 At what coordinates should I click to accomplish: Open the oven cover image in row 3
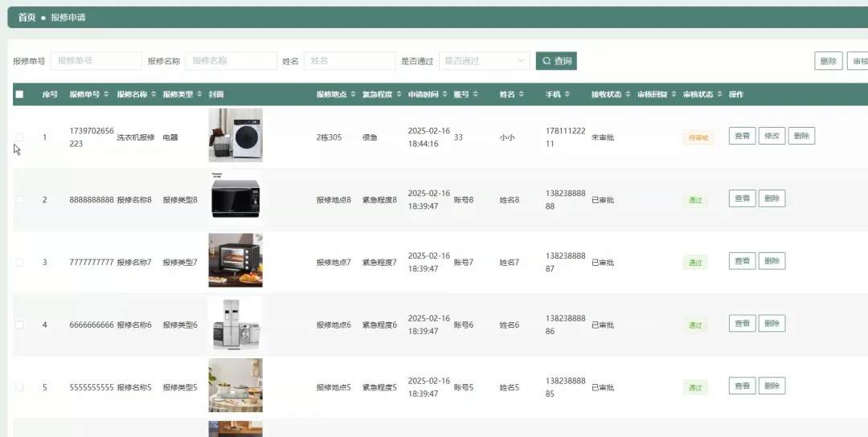[235, 260]
